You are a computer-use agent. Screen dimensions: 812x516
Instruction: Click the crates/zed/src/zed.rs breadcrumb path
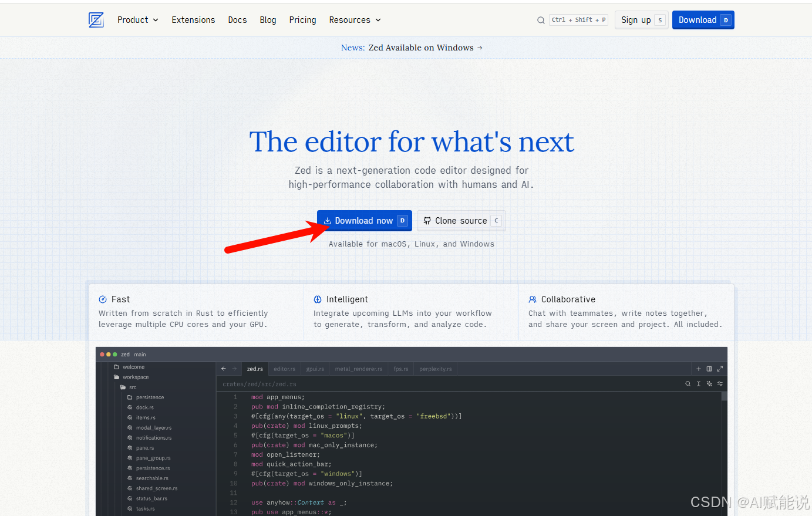coord(260,385)
